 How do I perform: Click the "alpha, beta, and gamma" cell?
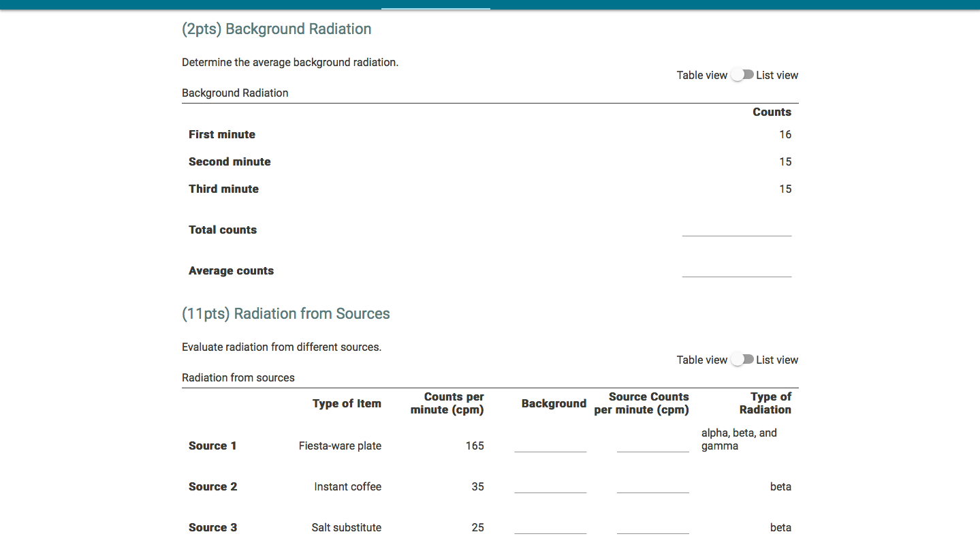[739, 439]
